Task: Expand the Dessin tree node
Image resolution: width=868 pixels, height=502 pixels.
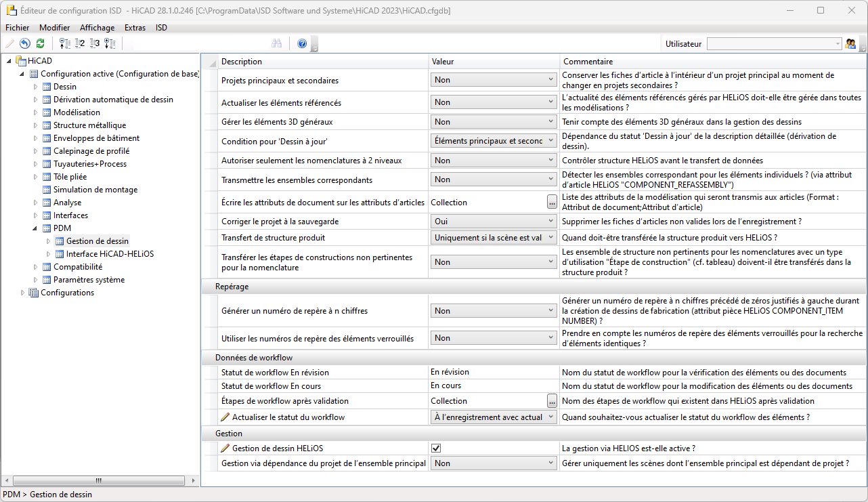Action: pos(36,87)
